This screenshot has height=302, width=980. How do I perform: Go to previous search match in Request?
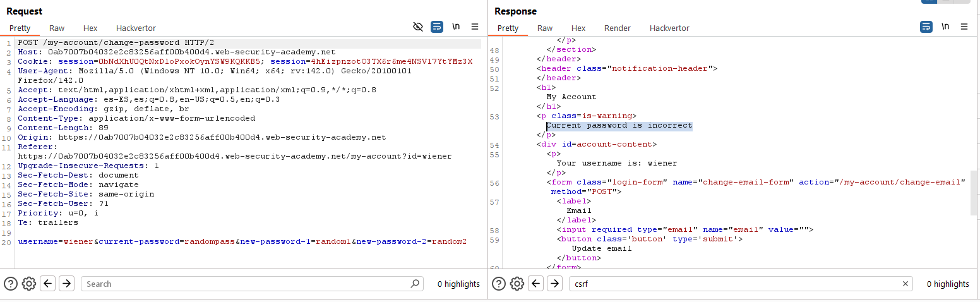tap(48, 284)
